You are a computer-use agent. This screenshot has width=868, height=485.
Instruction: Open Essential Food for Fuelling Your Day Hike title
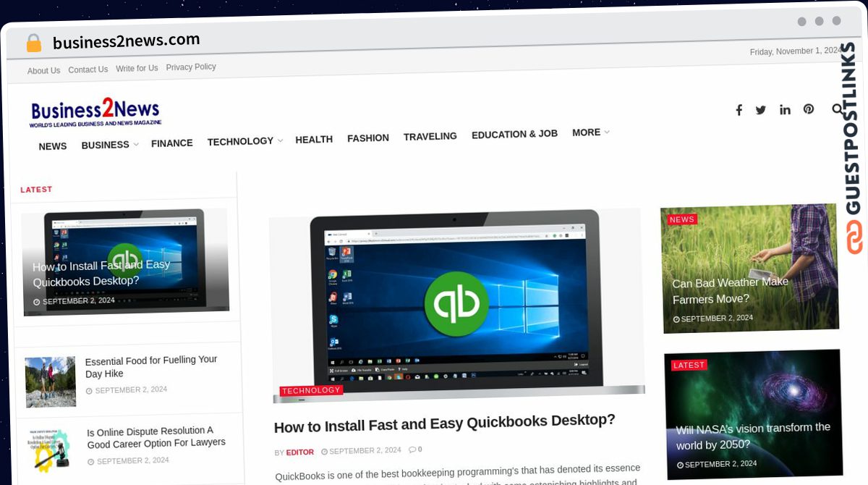pos(151,367)
